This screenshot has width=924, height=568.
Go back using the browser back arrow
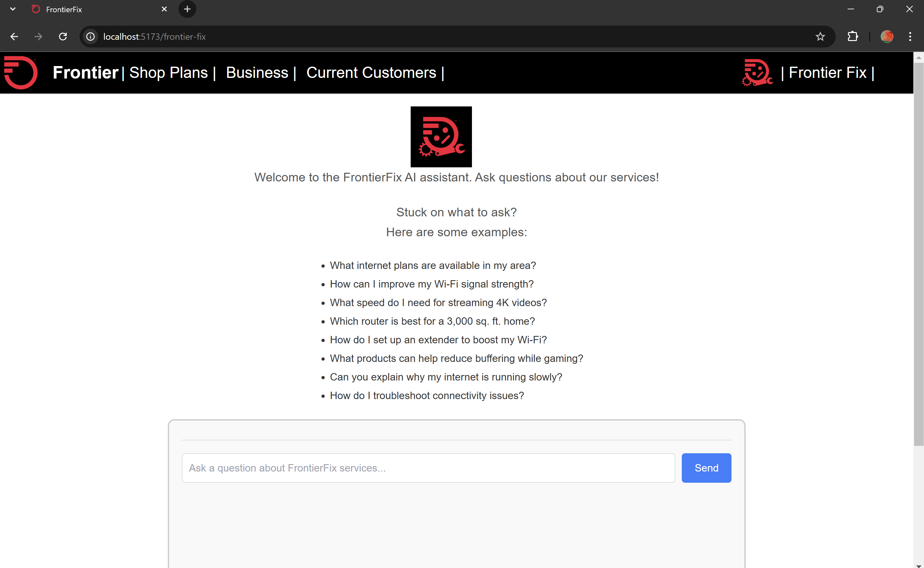point(14,37)
